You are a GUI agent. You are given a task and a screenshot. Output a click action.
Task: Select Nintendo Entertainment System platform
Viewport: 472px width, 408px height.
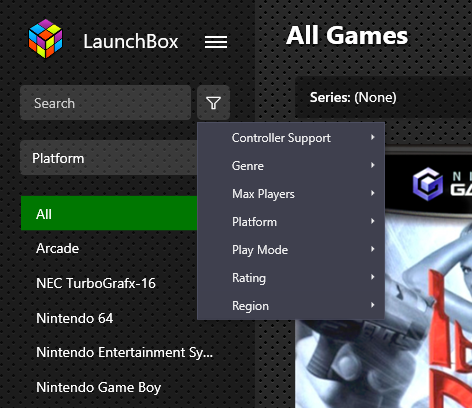click(x=124, y=353)
